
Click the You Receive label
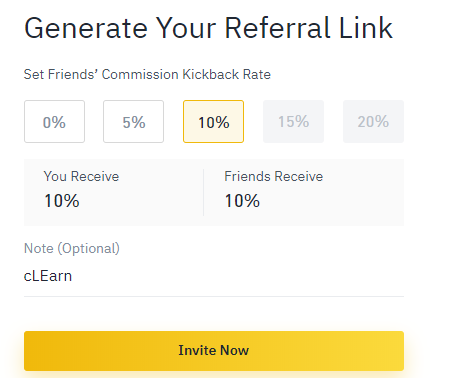pyautogui.click(x=81, y=176)
